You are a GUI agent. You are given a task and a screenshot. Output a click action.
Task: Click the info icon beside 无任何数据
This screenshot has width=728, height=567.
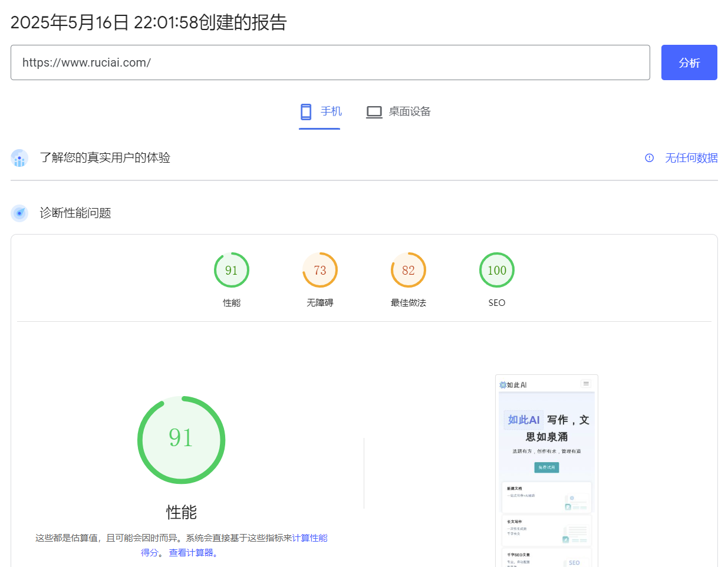(650, 158)
